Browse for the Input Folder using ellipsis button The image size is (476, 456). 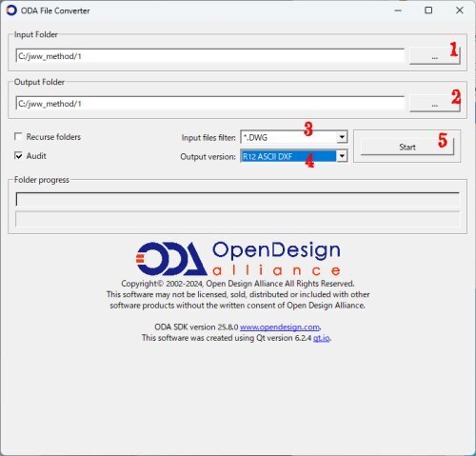(x=435, y=56)
